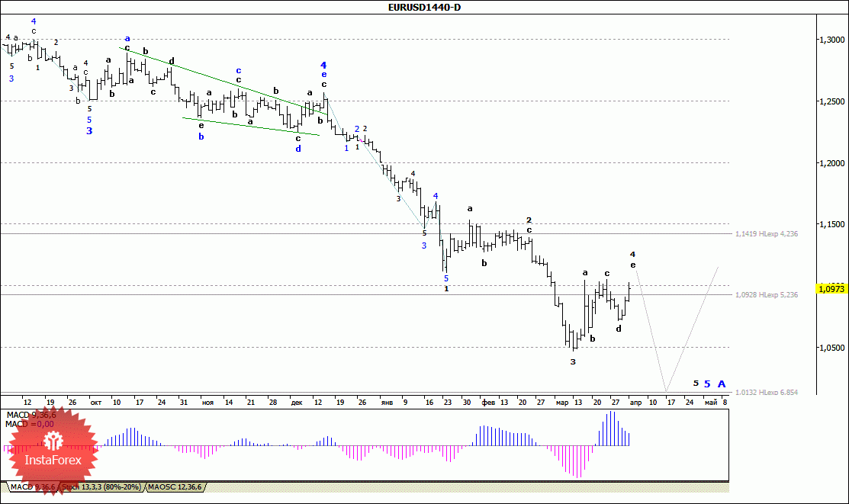The height and width of the screenshot is (504, 849).
Task: Click the 1,3000 price axis label
Action: pos(831,40)
